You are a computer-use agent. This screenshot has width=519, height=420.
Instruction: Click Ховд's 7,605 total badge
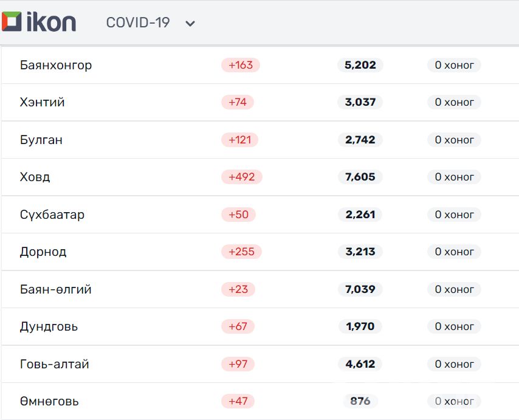(x=360, y=177)
